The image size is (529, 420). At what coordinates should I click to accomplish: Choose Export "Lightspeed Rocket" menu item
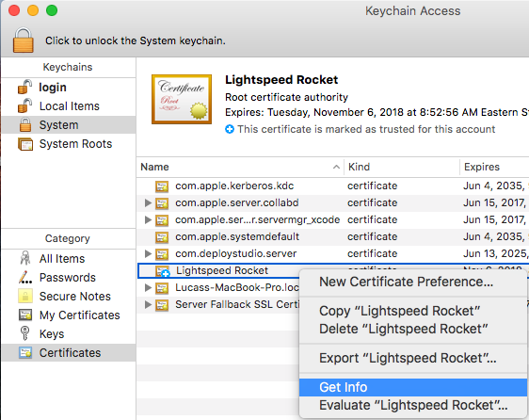(x=413, y=358)
